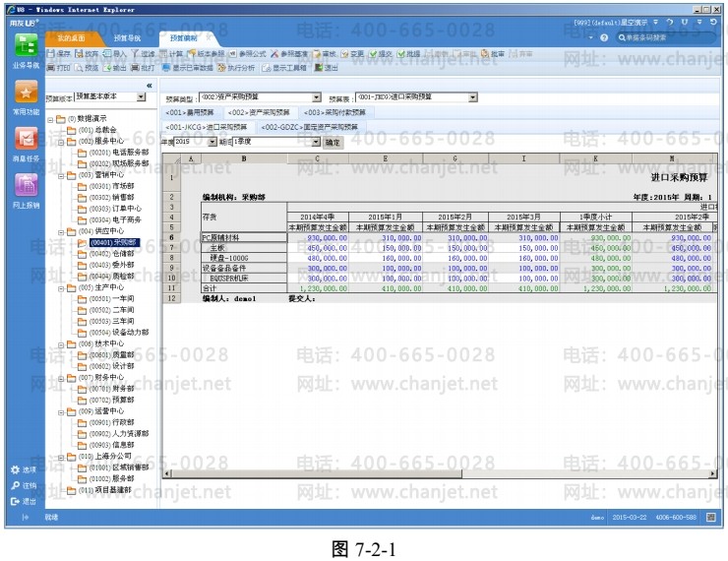Open the 预算类型 dropdown

[x=316, y=98]
